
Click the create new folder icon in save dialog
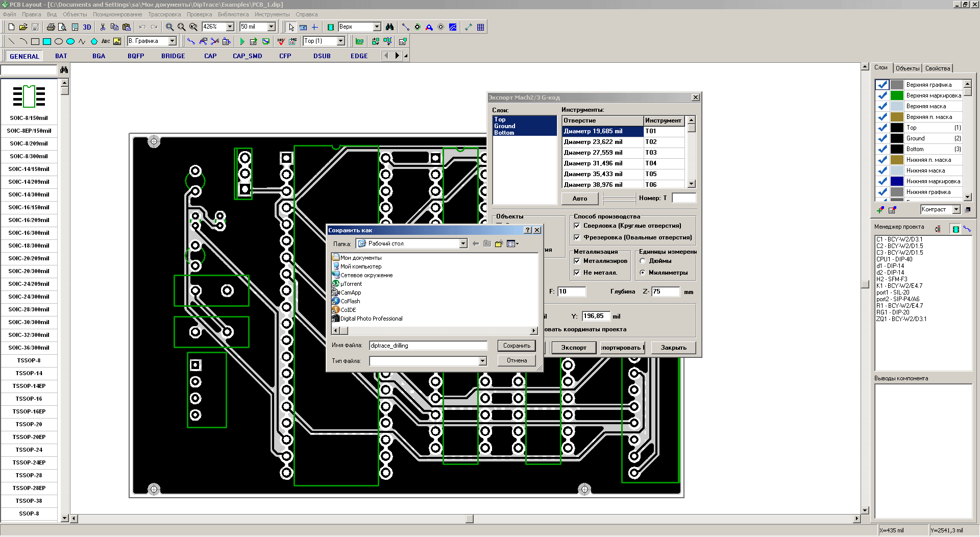(499, 244)
